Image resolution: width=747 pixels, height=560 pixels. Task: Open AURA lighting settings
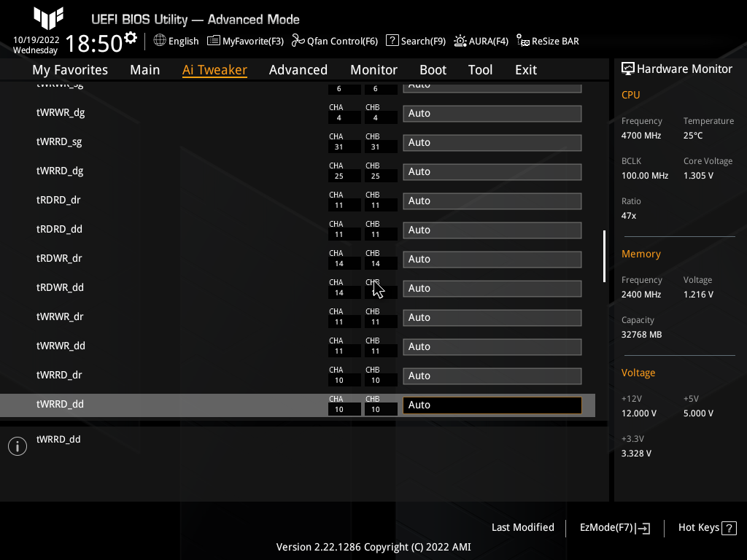tap(481, 41)
